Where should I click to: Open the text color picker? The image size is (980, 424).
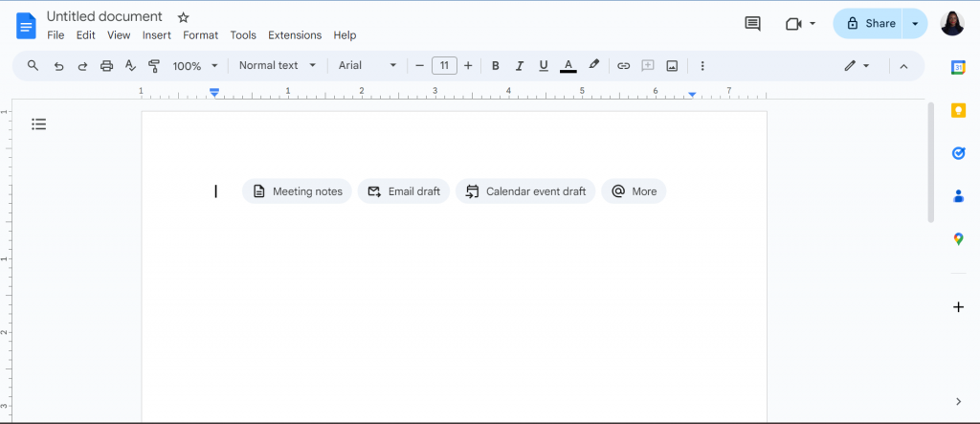[x=568, y=66]
